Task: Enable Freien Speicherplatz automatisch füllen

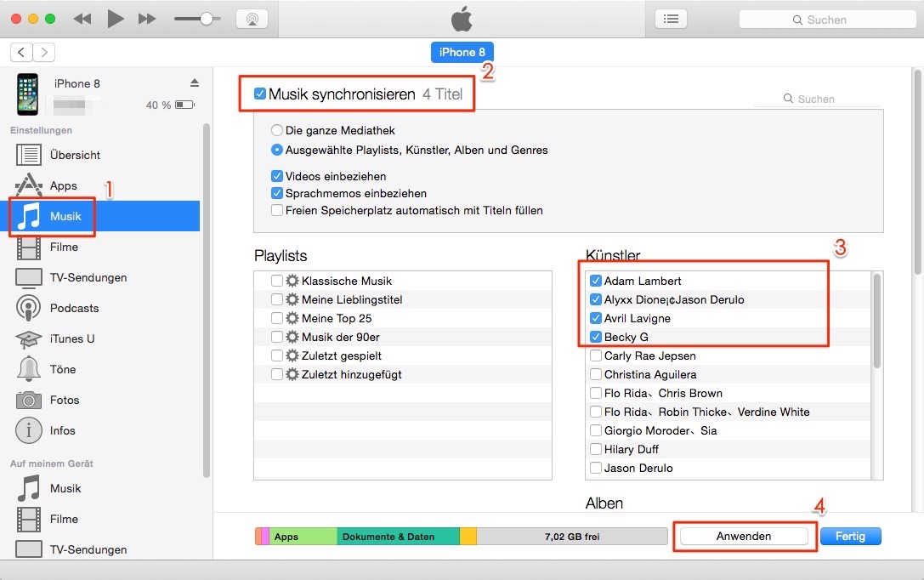Action: [277, 210]
